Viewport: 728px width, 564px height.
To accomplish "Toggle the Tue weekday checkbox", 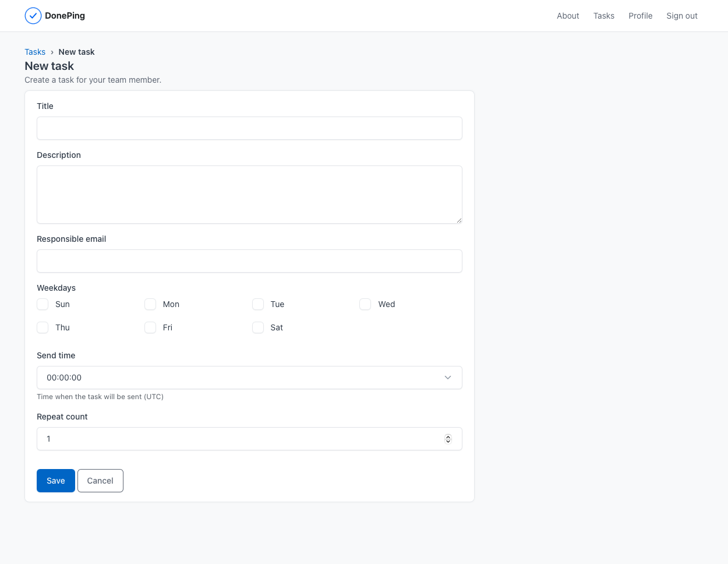I will [x=258, y=304].
